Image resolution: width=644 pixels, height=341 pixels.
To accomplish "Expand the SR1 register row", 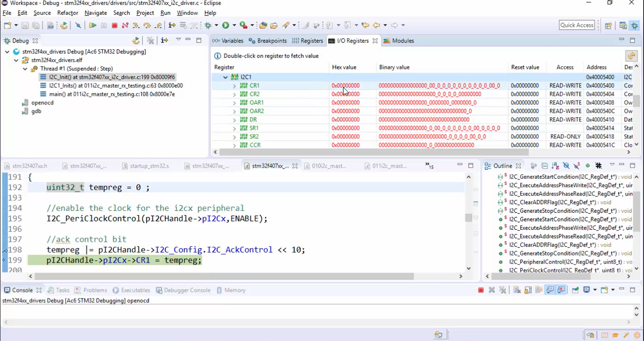I will pos(234,128).
